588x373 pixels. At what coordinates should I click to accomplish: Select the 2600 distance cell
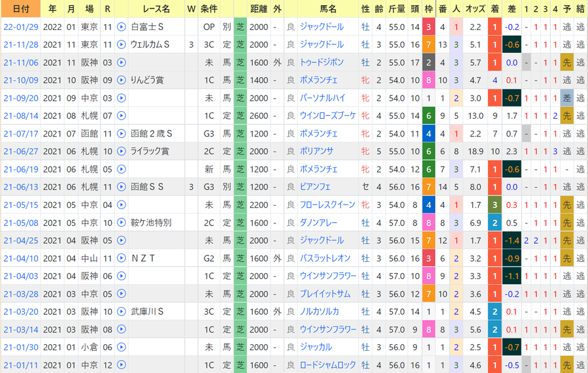coord(259,116)
